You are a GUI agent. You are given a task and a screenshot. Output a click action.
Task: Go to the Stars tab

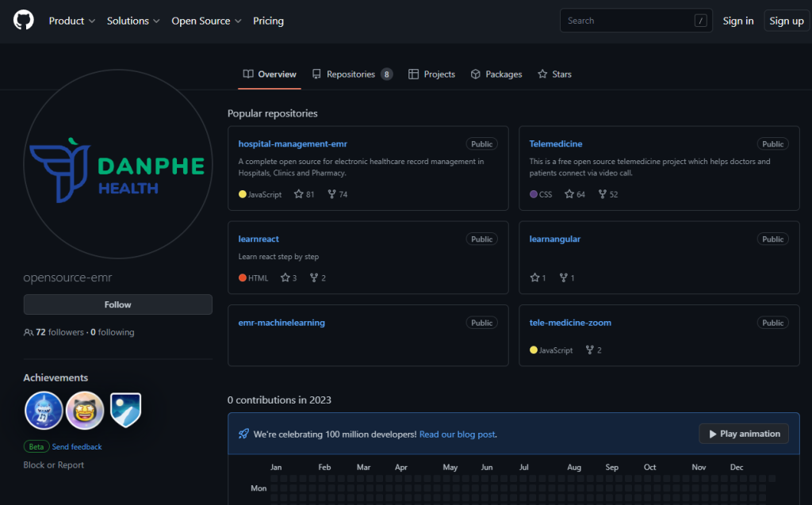click(554, 74)
